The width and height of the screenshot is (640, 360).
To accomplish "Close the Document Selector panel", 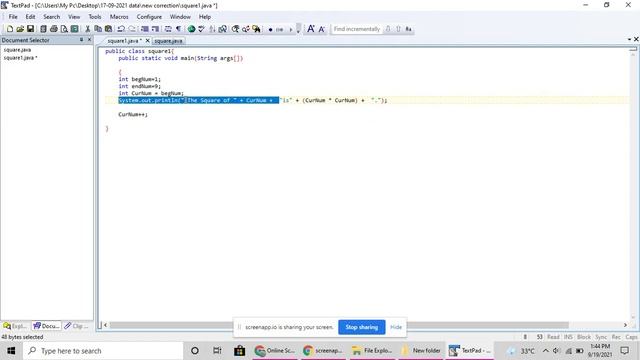I will click(89, 40).
